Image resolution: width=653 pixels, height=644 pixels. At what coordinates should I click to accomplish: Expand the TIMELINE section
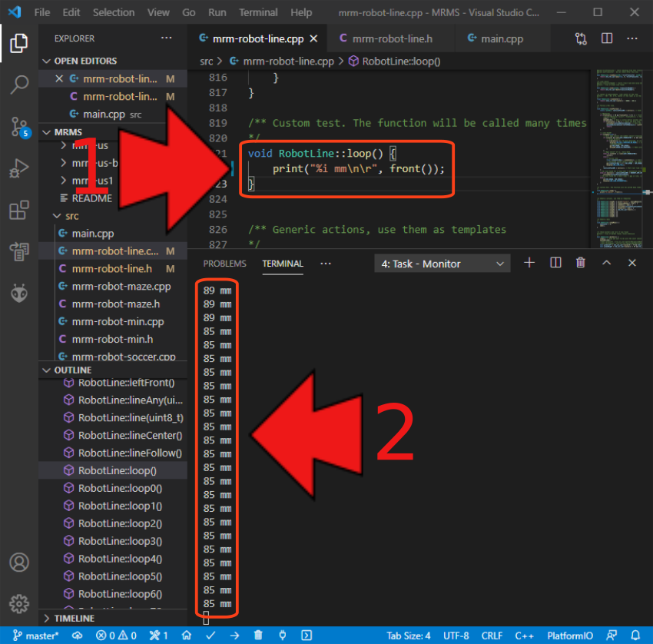click(x=74, y=618)
